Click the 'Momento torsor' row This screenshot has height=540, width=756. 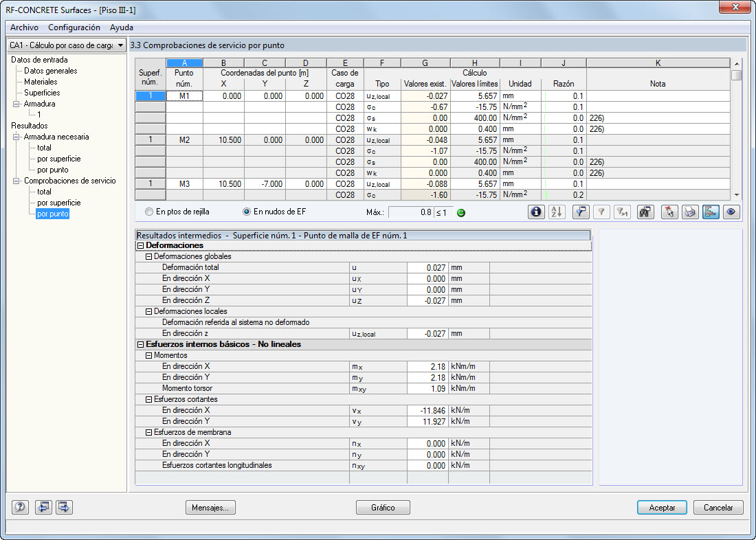(x=363, y=389)
